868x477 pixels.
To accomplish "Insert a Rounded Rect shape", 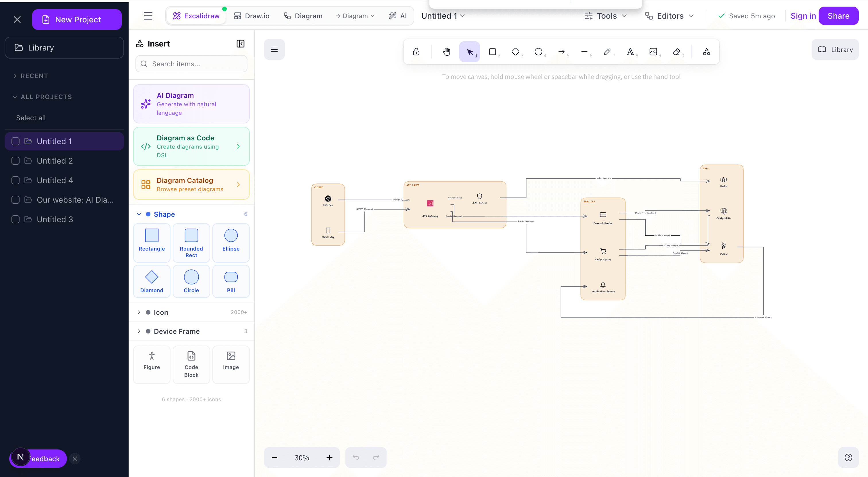I will coord(191,243).
